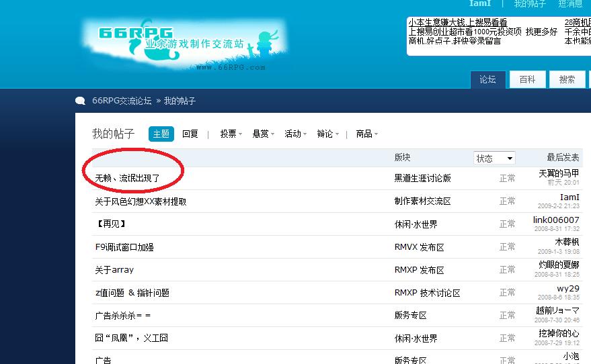591x364 pixels.
Task: Click last poster 天翼的马甲
Action: (559, 173)
